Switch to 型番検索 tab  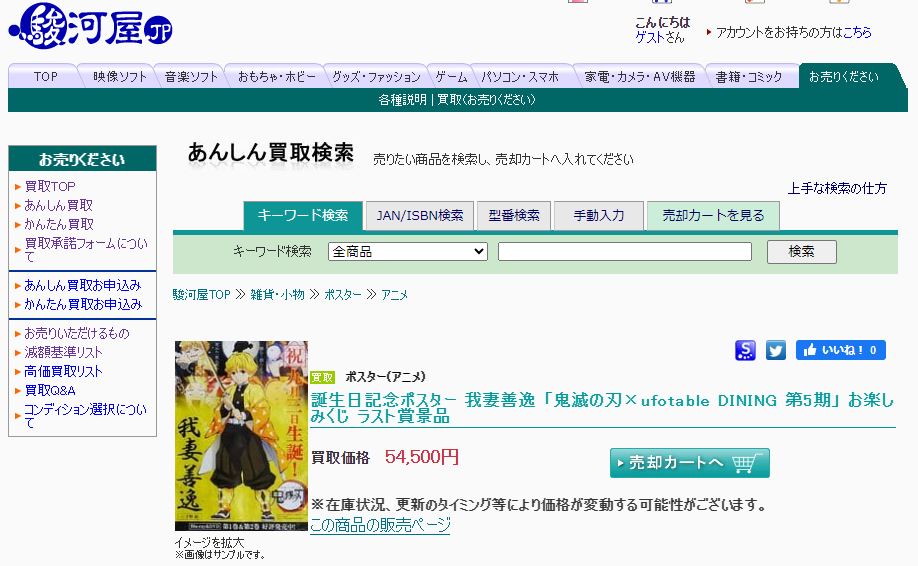[x=513, y=216]
